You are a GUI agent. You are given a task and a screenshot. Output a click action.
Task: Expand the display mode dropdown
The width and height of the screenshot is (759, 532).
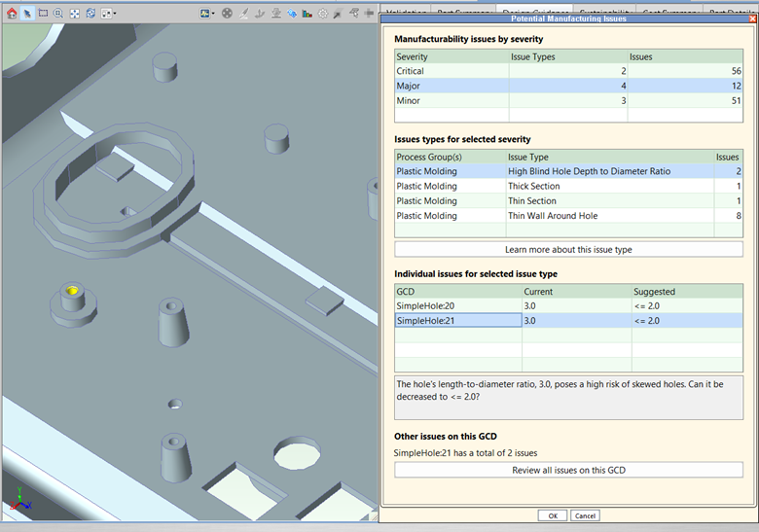214,14
